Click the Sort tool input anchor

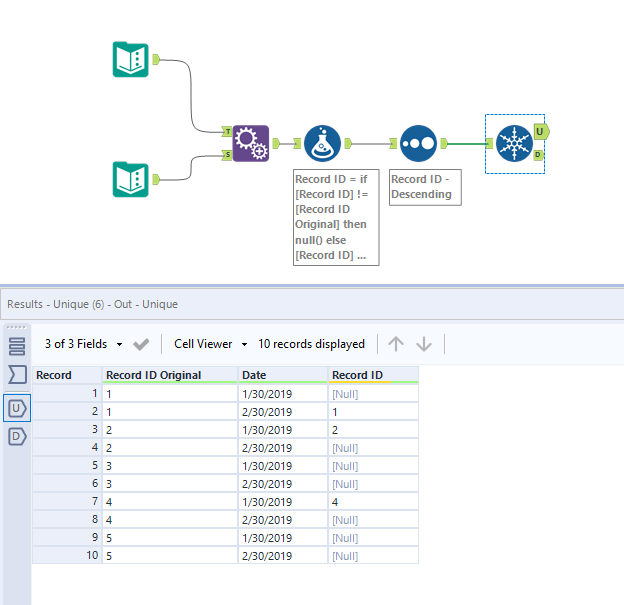(393, 143)
